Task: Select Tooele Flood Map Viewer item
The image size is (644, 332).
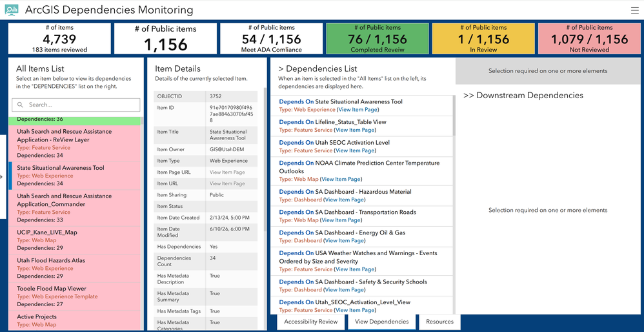Action: (74, 296)
